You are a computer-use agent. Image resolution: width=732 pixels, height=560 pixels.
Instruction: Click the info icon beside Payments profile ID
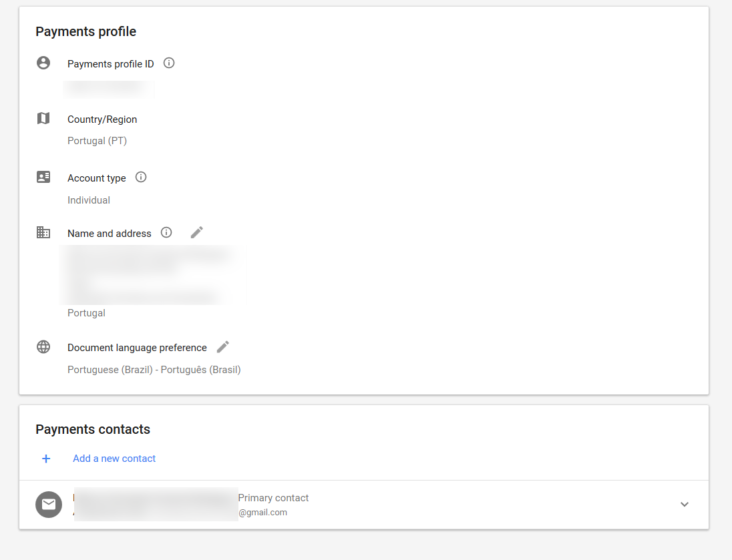(169, 63)
